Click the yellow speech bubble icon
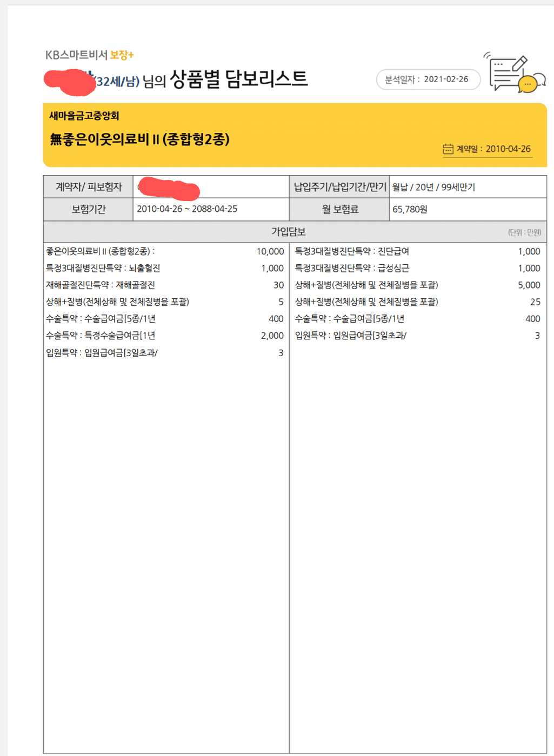This screenshot has width=554, height=756. [x=528, y=84]
